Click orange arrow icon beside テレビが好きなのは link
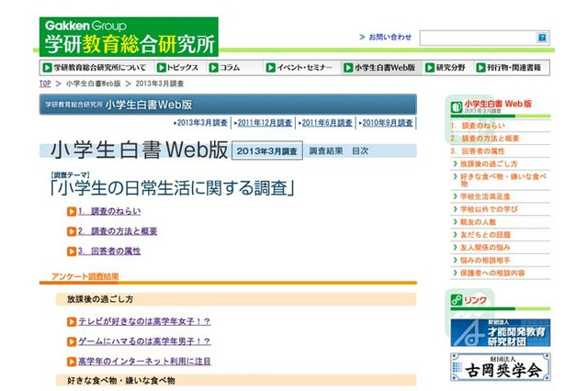 pos(72,322)
